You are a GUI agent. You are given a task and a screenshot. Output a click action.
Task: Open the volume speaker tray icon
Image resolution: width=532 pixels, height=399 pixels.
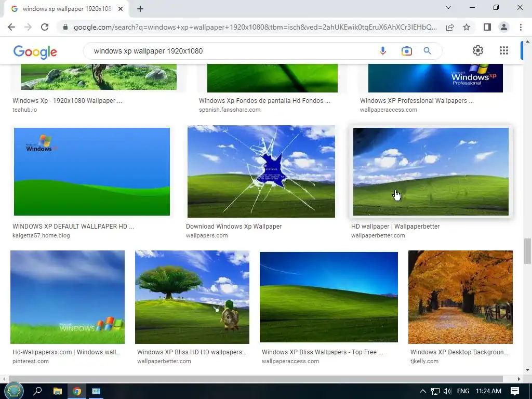tap(447, 391)
